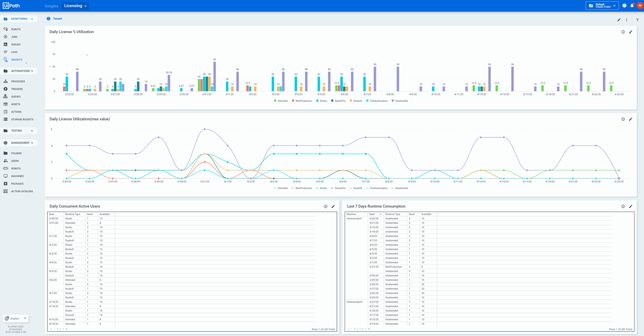Viewport: 644px width, 336px height.
Task: Open the Users icon
Action: [6, 161]
